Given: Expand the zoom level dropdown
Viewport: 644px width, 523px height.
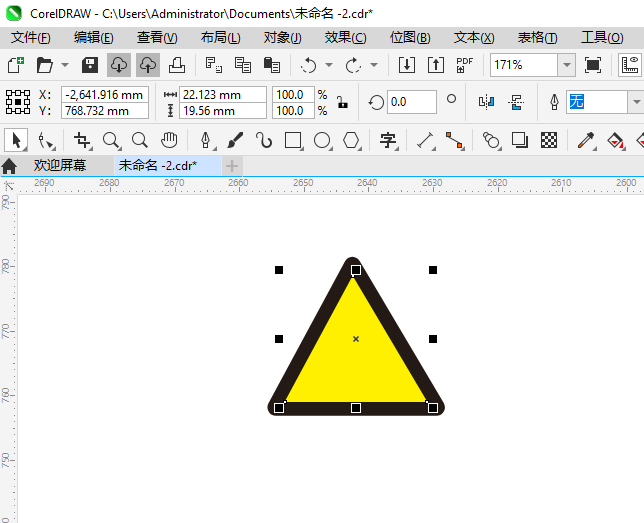Looking at the screenshot, I should coord(567,65).
